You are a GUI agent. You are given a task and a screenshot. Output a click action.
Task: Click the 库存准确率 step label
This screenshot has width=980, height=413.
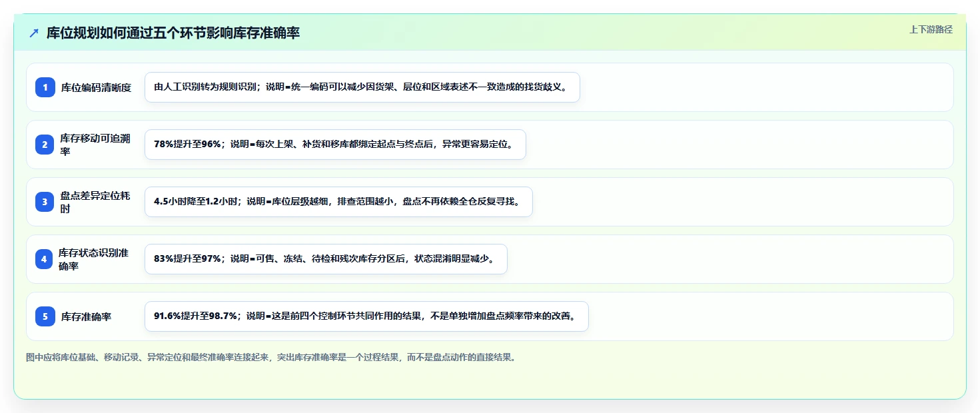click(x=86, y=316)
